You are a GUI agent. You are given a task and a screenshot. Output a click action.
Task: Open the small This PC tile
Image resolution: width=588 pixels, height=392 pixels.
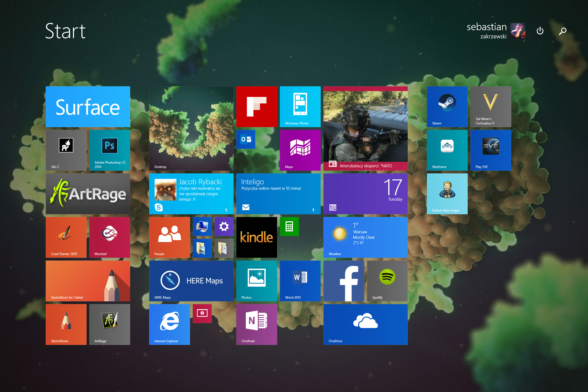(x=202, y=226)
